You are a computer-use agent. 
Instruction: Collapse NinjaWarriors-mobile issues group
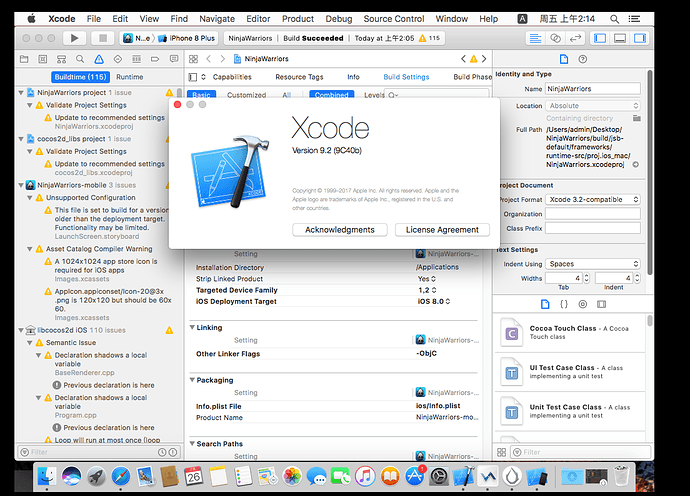point(21,185)
